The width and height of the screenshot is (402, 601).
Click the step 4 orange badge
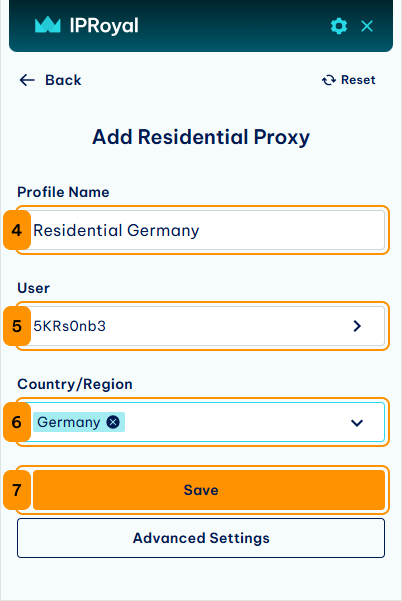[17, 230]
